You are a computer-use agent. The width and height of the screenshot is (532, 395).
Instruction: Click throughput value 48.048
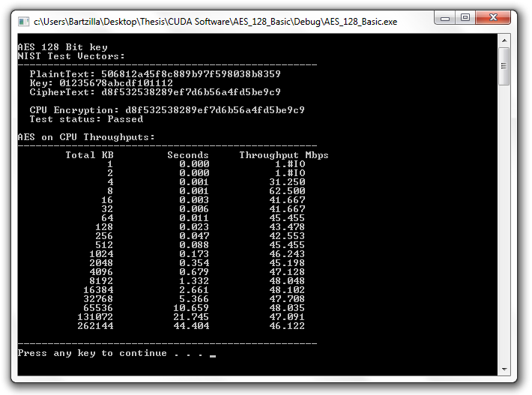coord(287,281)
